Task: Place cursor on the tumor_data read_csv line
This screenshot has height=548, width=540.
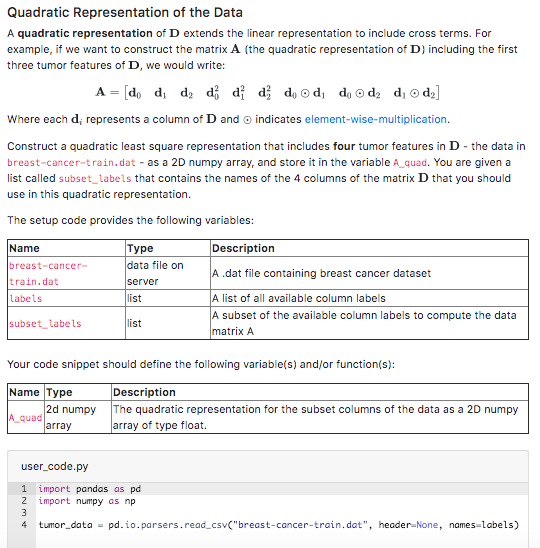Action: (x=279, y=525)
